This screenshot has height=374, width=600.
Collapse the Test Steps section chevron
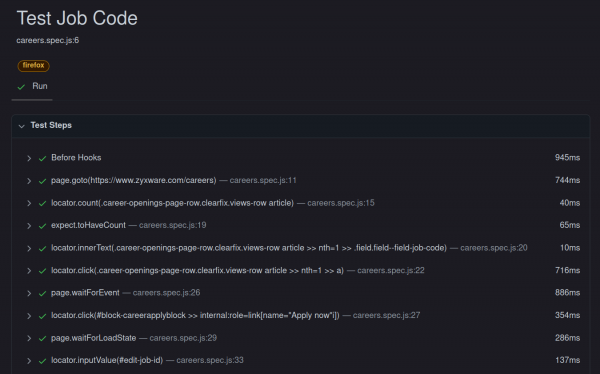pyautogui.click(x=21, y=126)
